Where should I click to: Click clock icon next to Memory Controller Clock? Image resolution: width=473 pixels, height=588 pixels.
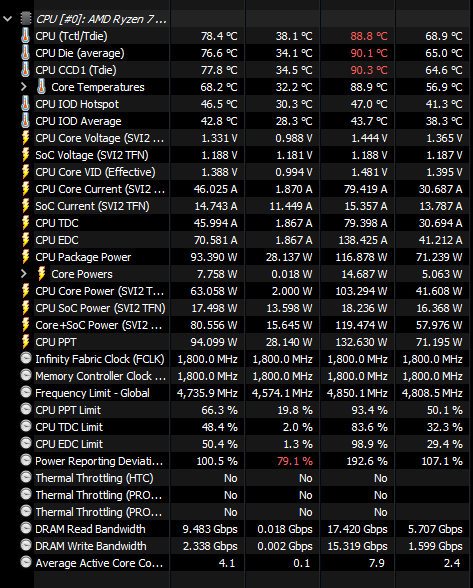tap(26, 375)
